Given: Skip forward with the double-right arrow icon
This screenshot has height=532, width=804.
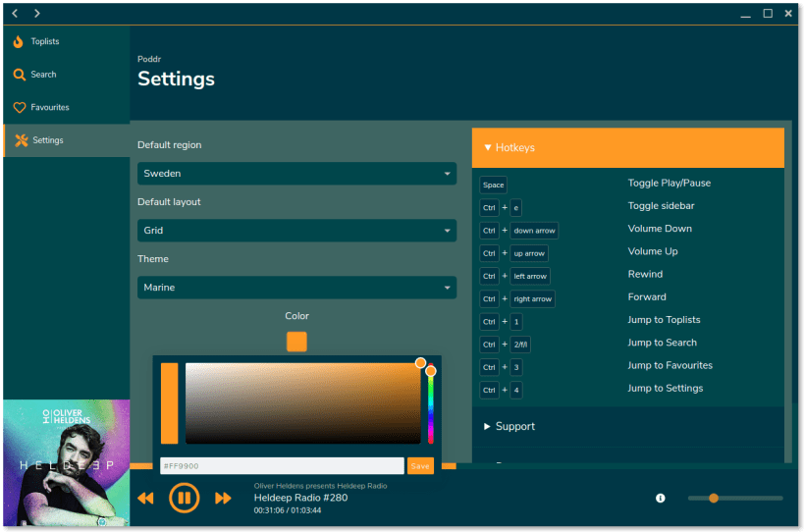Looking at the screenshot, I should (223, 499).
